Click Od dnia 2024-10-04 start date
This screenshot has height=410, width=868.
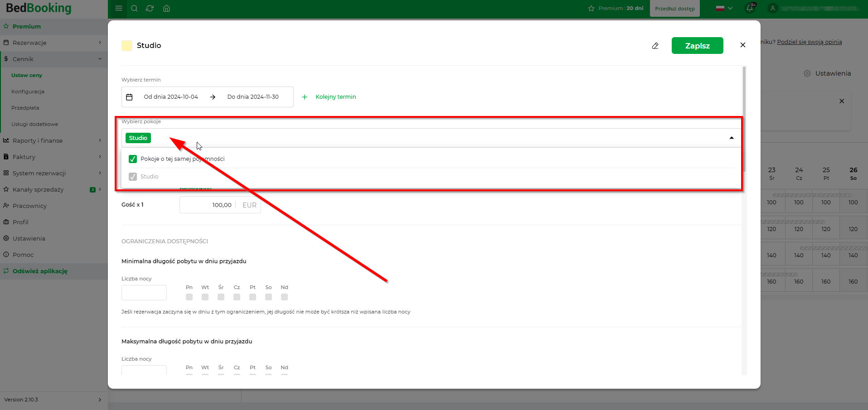[171, 97]
